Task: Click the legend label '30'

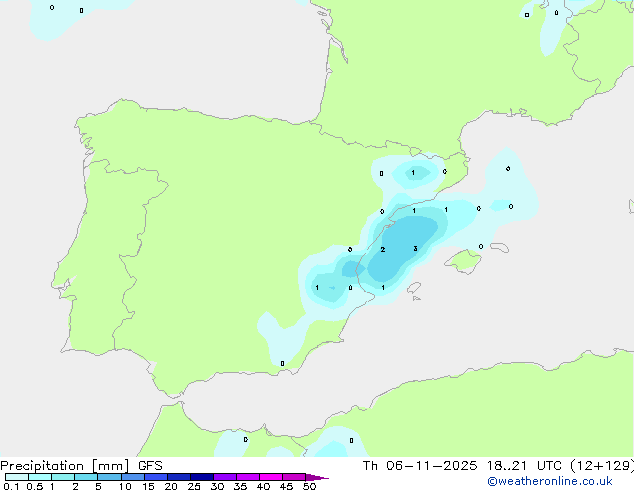Action: pos(218,486)
